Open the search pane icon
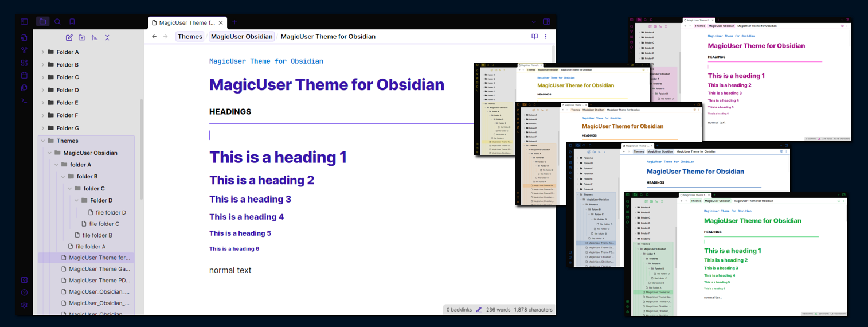Viewport: 868px width, 327px height. (x=57, y=22)
